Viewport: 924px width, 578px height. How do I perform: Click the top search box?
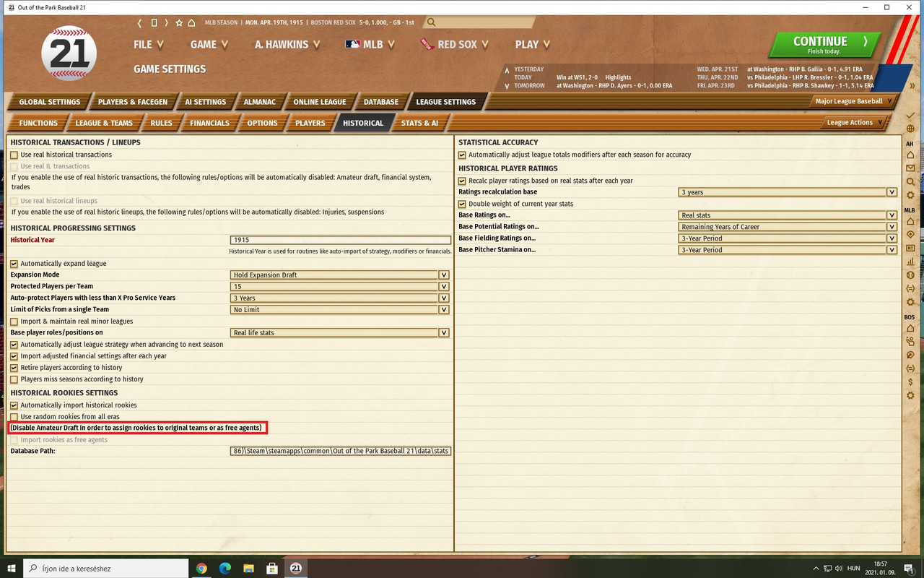coord(479,22)
